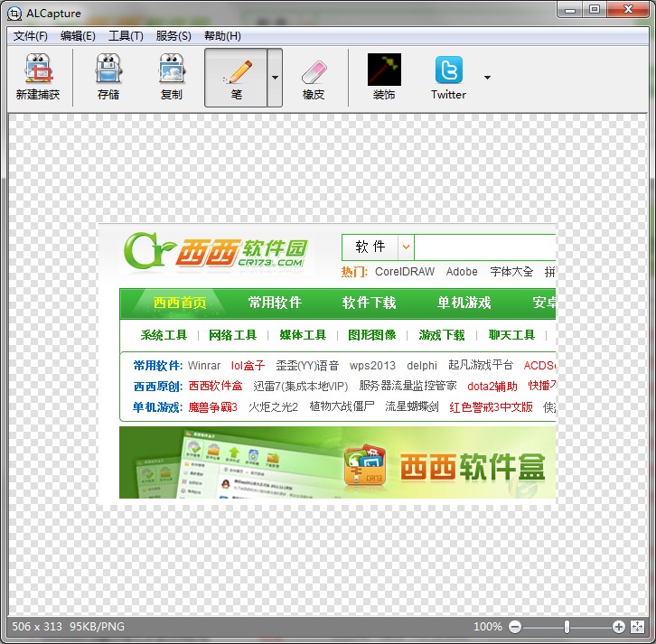Save the capture with 存储
The image size is (656, 644).
tap(108, 78)
